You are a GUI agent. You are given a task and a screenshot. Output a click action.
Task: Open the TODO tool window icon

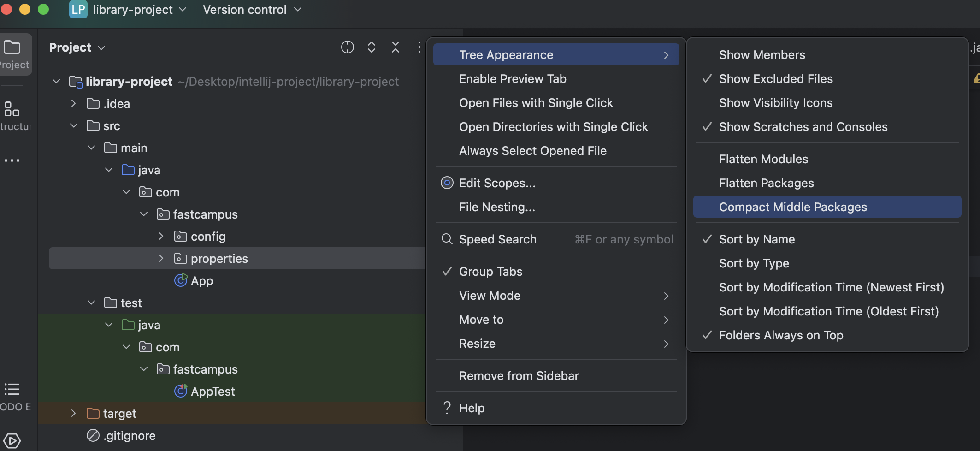coord(12,390)
